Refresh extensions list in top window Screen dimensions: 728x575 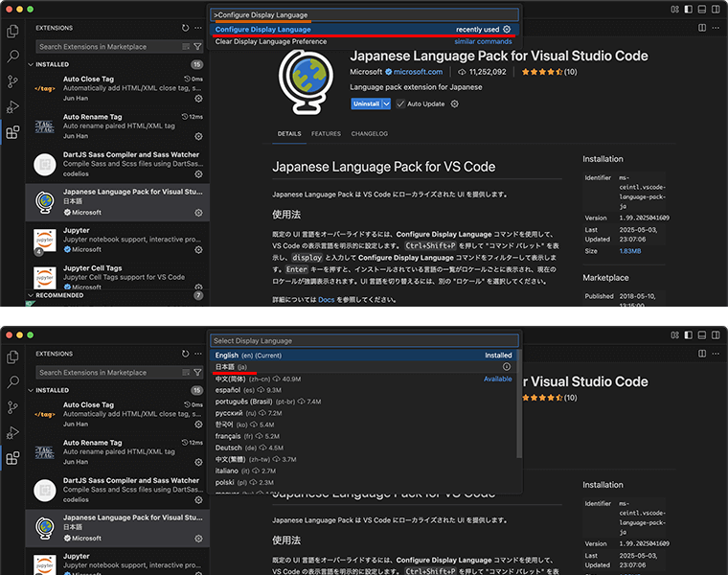[185, 28]
